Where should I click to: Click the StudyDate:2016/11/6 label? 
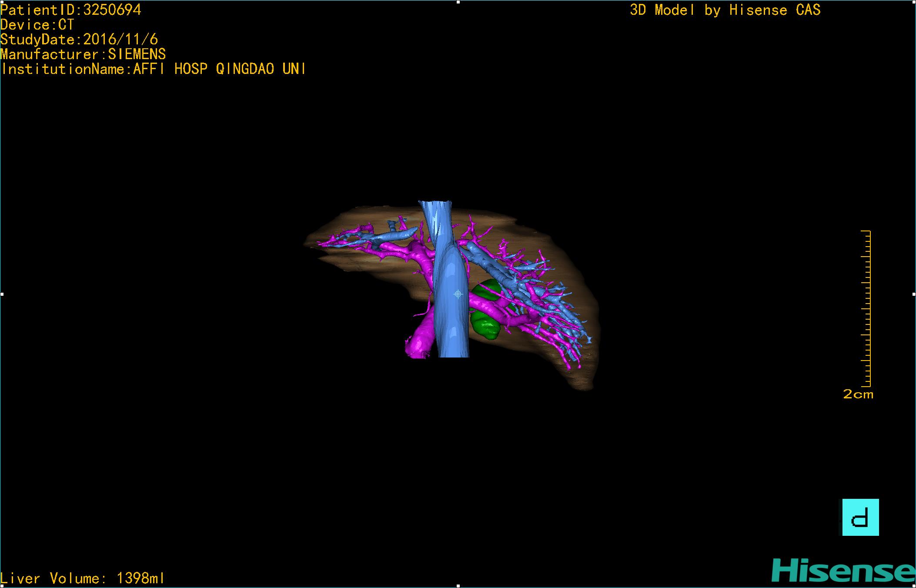click(79, 40)
